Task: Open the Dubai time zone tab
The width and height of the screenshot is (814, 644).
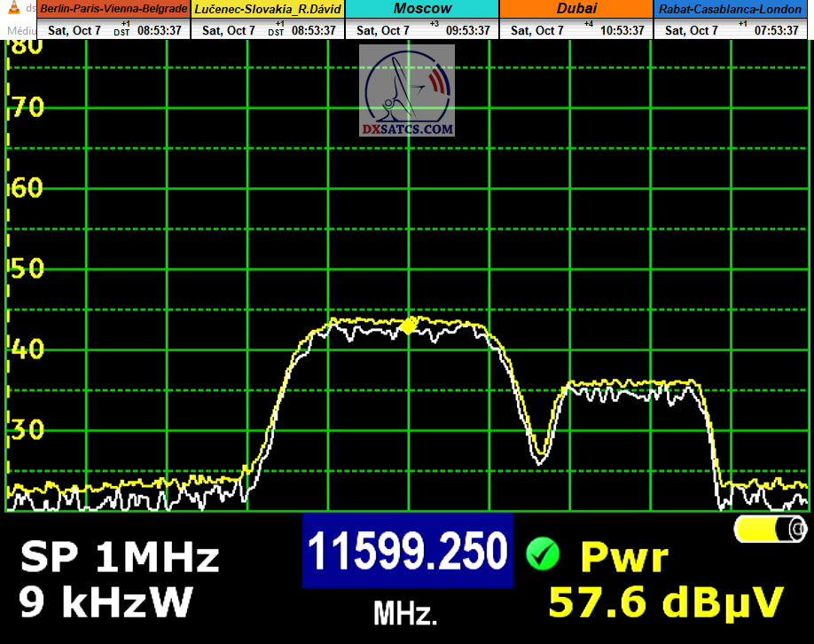Action: point(576,9)
